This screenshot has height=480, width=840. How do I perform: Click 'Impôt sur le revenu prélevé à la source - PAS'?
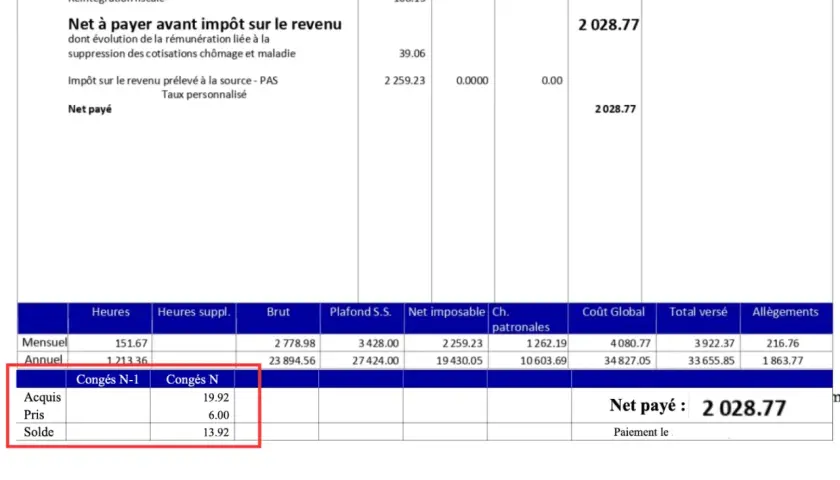tap(172, 80)
